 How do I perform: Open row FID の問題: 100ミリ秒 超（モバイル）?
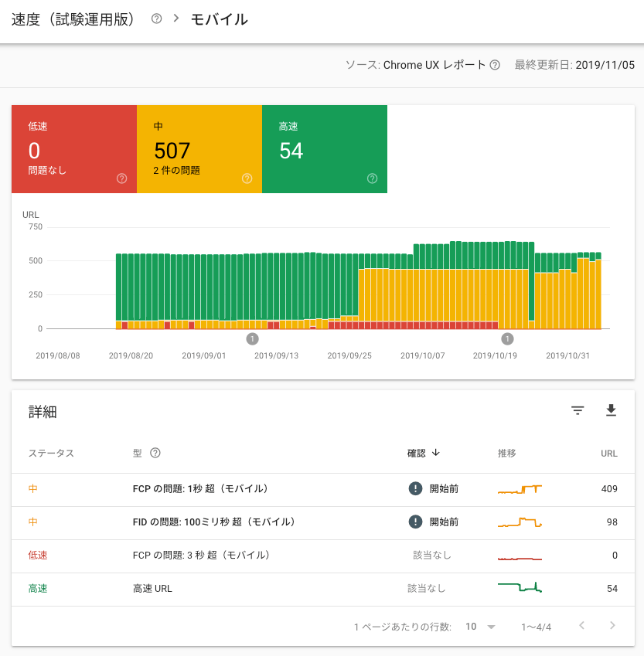(323, 522)
